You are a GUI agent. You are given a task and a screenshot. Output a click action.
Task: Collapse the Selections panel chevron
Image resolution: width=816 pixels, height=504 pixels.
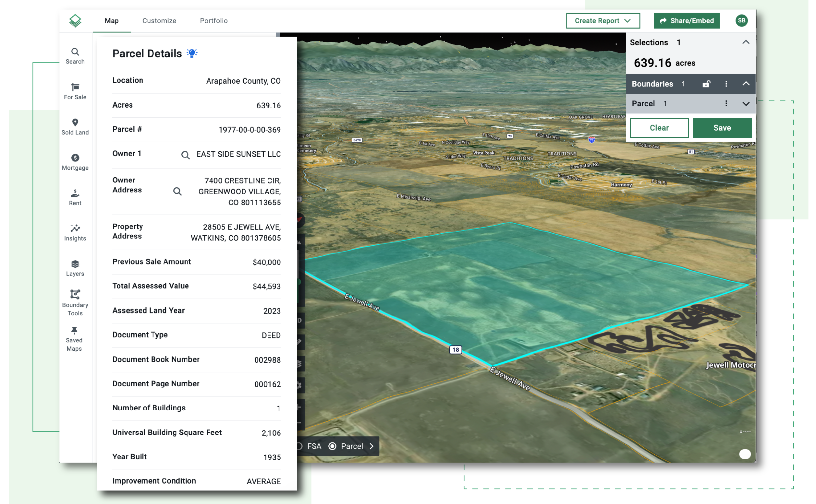tap(745, 42)
